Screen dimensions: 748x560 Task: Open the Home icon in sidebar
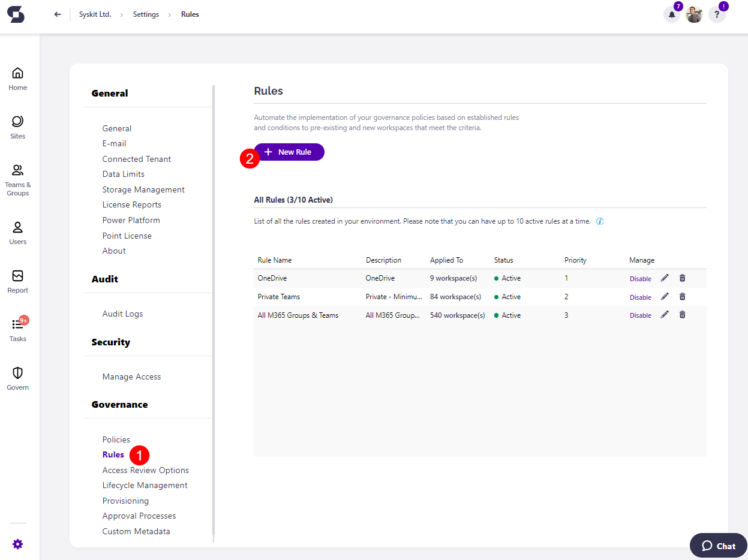tap(18, 74)
